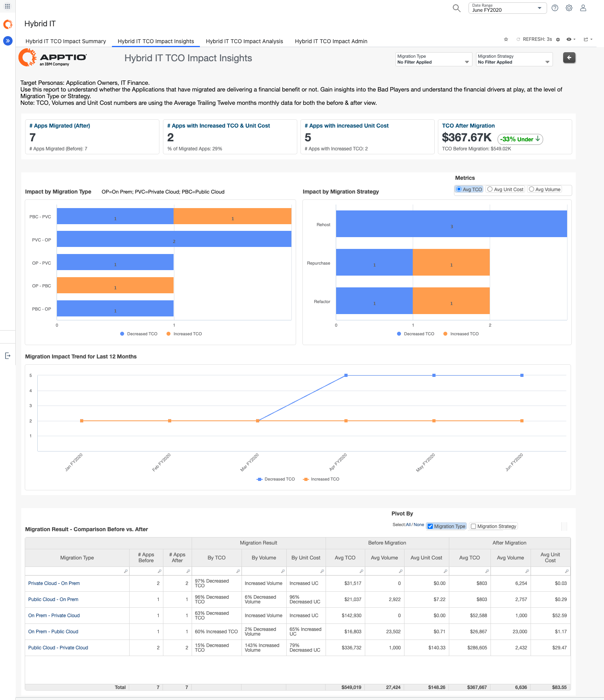
Task: Open the Date Range dropdown
Action: point(507,8)
